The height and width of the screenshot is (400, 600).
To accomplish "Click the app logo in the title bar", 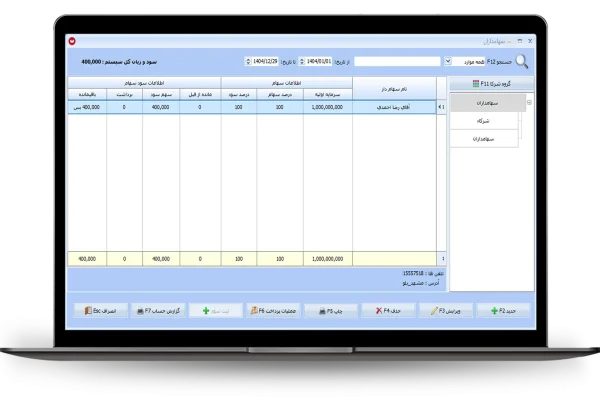I will pos(72,41).
